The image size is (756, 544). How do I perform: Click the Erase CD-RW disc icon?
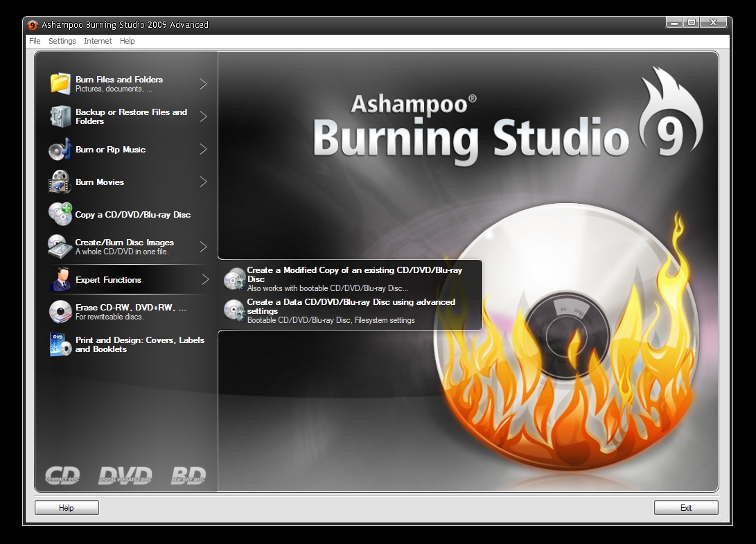[60, 312]
